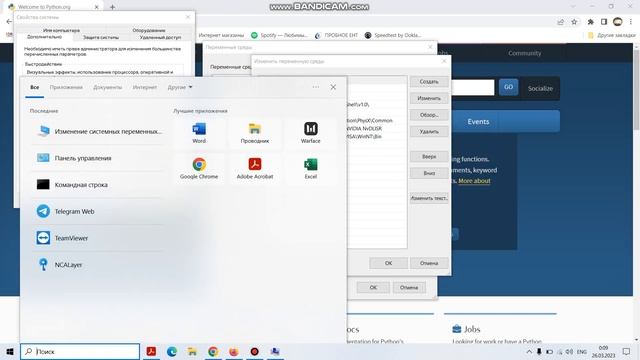Click the taskbar clock showing 0:09

[603, 351]
